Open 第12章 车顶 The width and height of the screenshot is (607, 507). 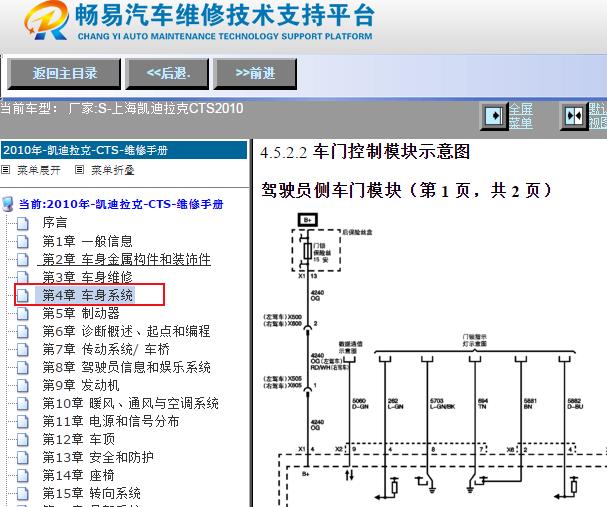click(x=79, y=439)
